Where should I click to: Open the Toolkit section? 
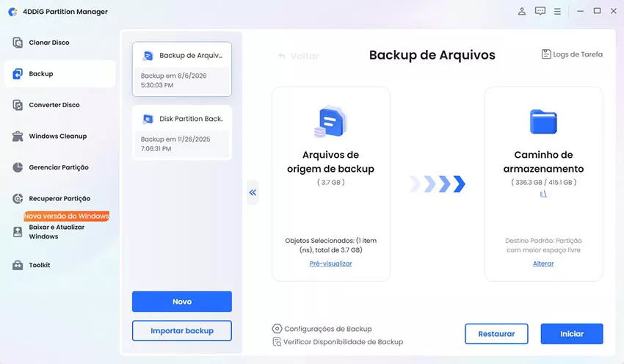point(60,265)
